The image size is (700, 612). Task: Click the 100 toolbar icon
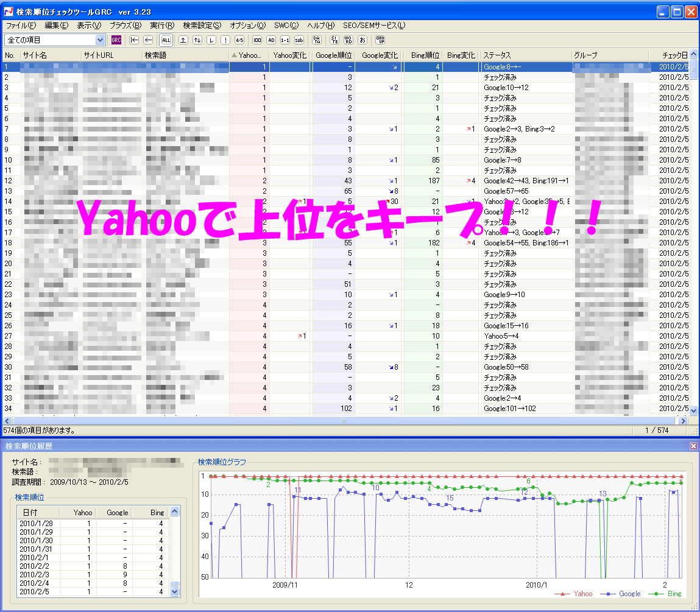(x=257, y=40)
